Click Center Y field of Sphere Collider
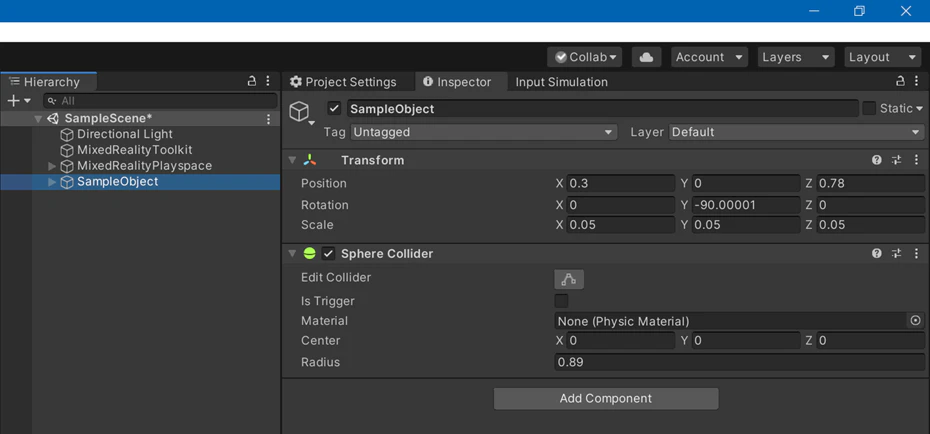 coord(746,341)
